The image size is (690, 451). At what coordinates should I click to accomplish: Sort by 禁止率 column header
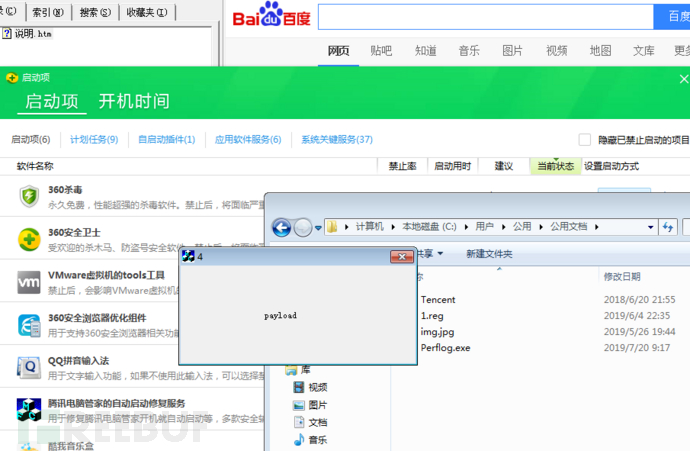pyautogui.click(x=402, y=166)
